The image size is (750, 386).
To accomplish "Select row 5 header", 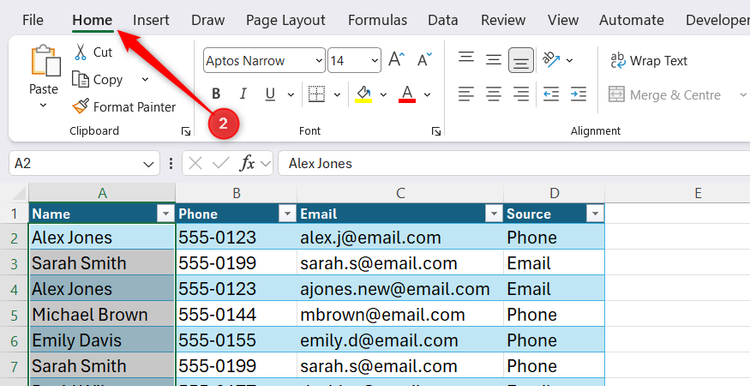I will pos(14,315).
